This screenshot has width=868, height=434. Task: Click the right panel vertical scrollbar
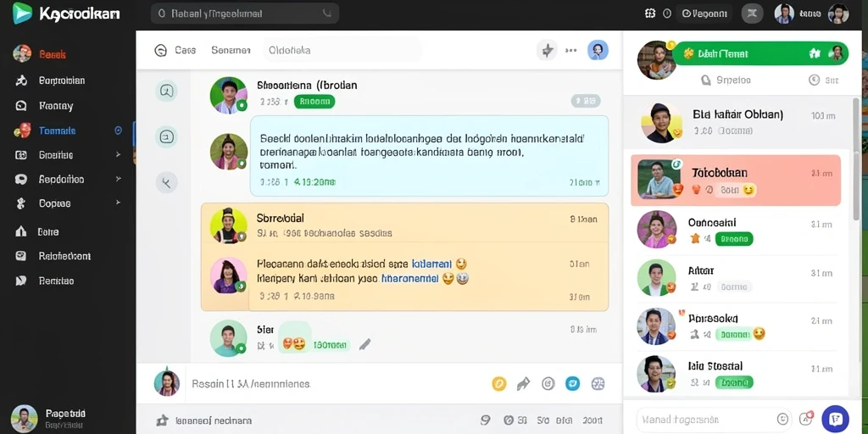pyautogui.click(x=858, y=160)
